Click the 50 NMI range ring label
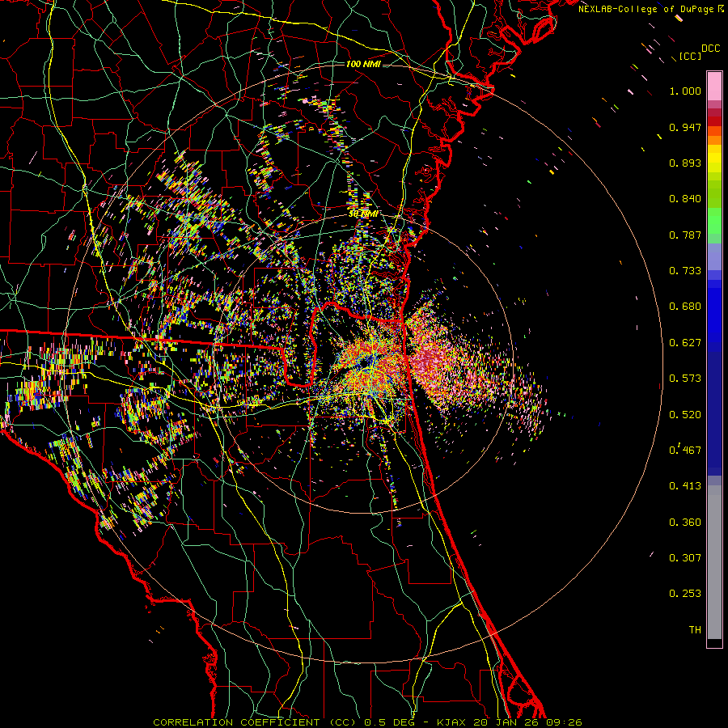This screenshot has height=728, width=728. point(363,214)
